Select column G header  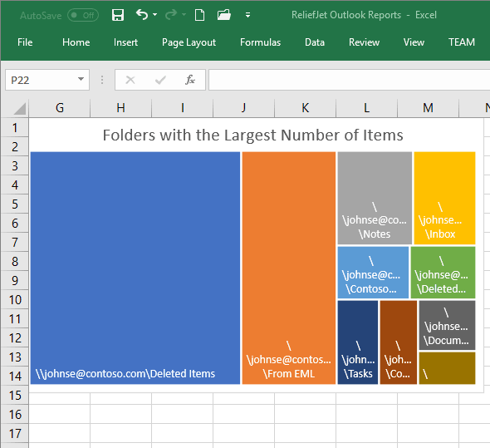pyautogui.click(x=60, y=108)
